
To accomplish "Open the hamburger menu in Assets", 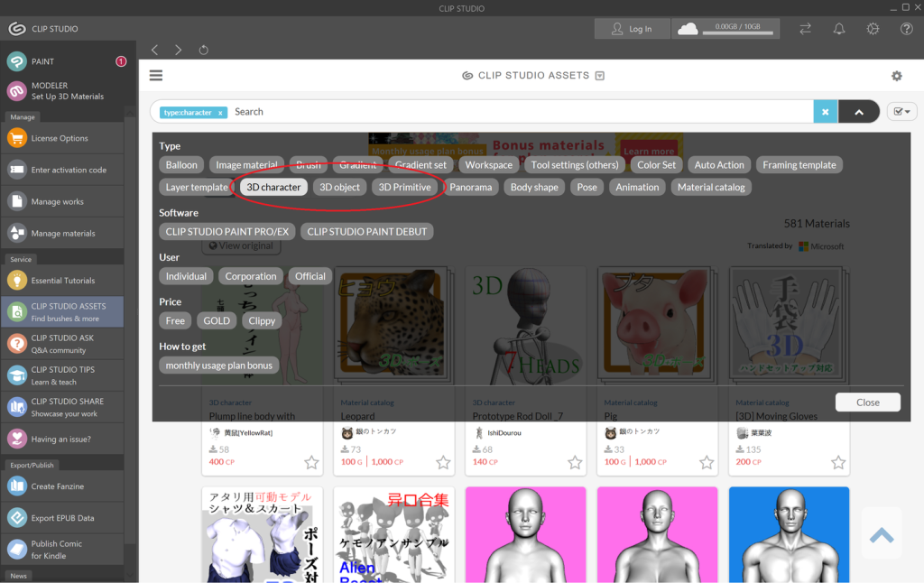I will pyautogui.click(x=156, y=76).
